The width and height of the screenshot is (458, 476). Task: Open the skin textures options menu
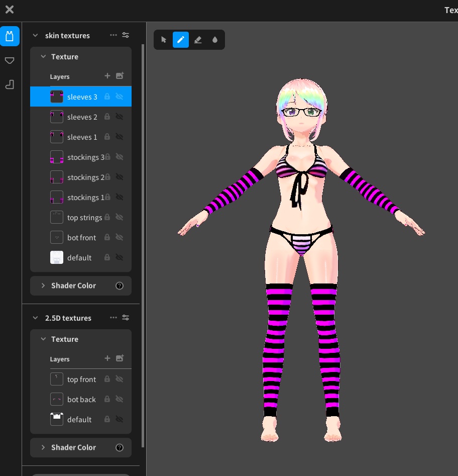pos(113,35)
